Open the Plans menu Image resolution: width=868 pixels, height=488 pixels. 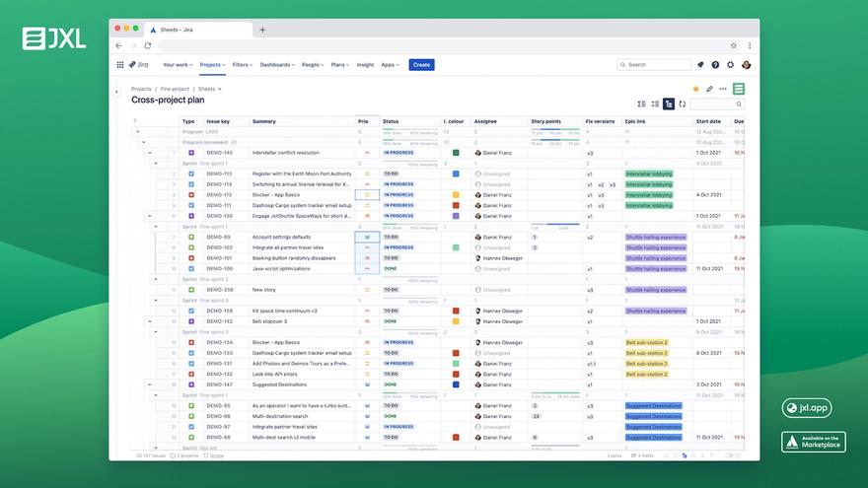340,65
